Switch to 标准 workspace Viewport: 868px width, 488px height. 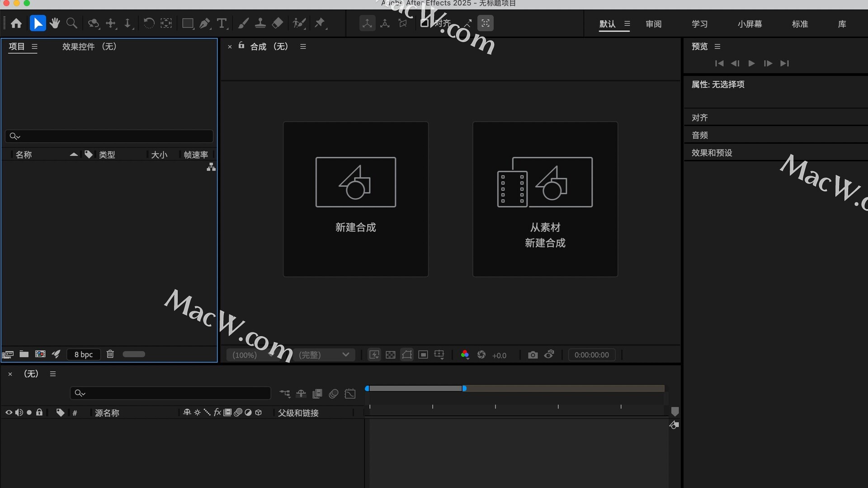(x=800, y=24)
